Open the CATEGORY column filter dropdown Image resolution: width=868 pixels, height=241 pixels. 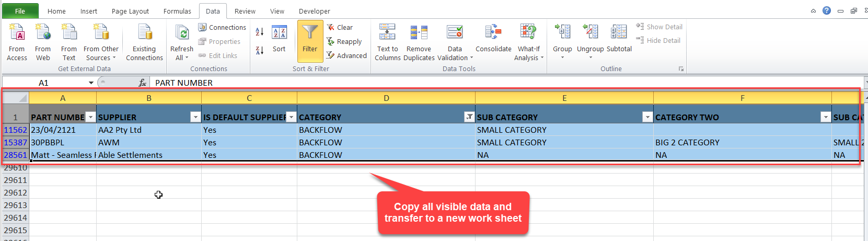(469, 117)
